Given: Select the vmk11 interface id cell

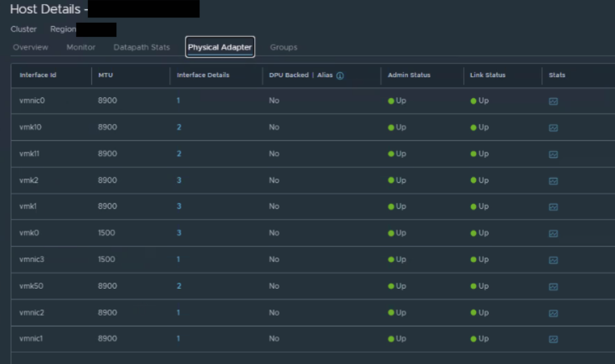Looking at the screenshot, I should click(29, 154).
